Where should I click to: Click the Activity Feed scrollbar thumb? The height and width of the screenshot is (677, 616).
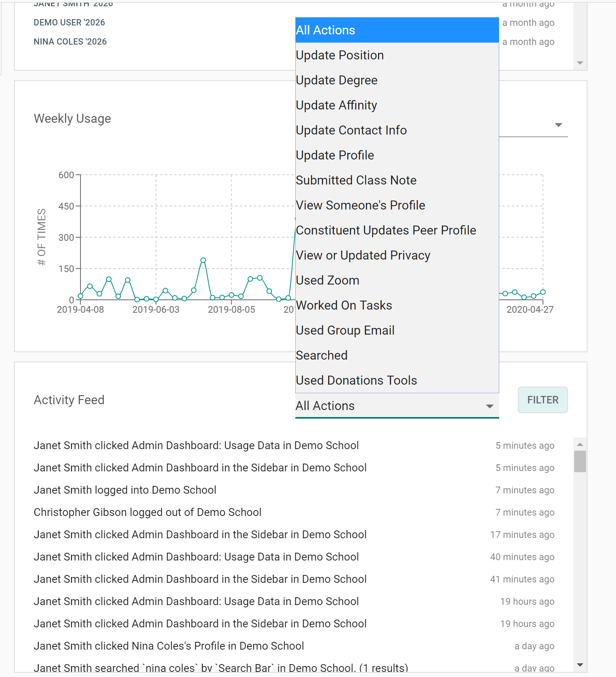pyautogui.click(x=580, y=461)
